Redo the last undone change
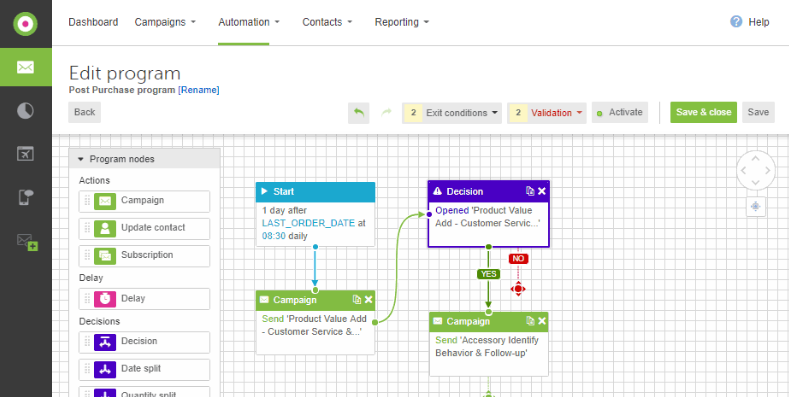 pyautogui.click(x=386, y=113)
